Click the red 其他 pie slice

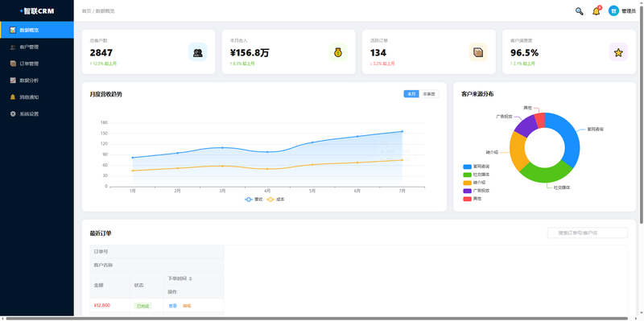(540, 119)
